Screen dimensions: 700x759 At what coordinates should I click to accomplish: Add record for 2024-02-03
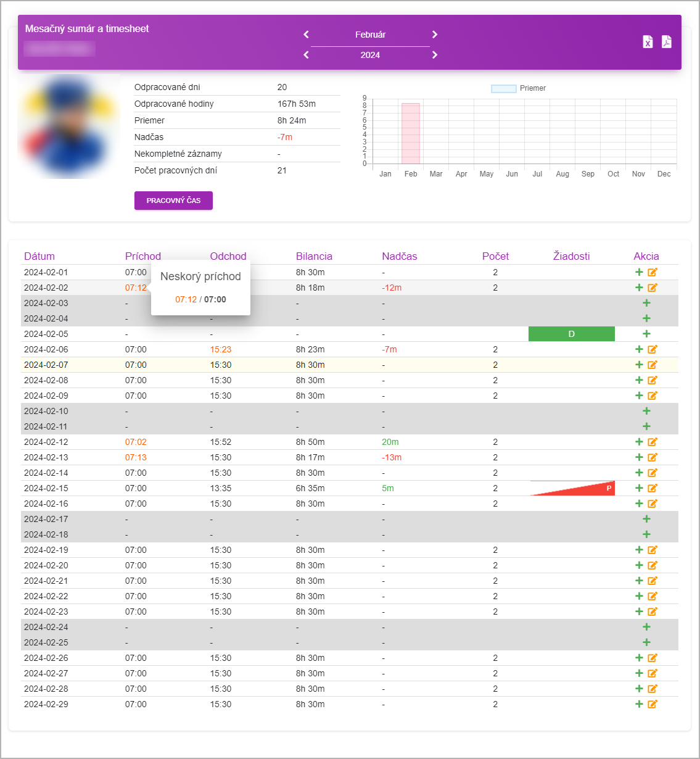[646, 303]
